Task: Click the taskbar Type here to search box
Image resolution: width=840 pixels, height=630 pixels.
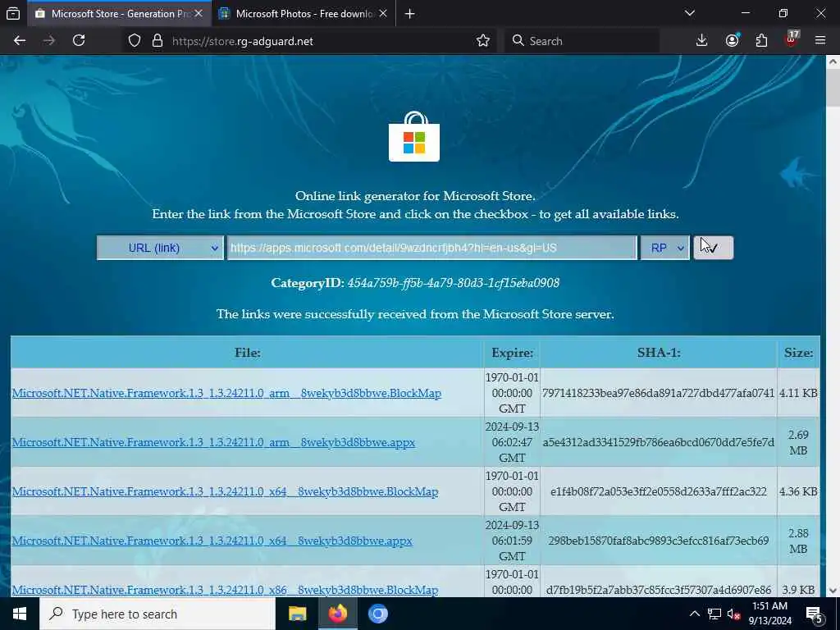Action: (157, 614)
